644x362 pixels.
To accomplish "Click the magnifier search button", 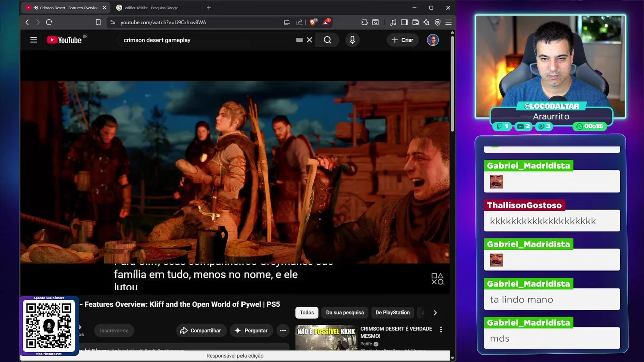I will click(x=327, y=40).
